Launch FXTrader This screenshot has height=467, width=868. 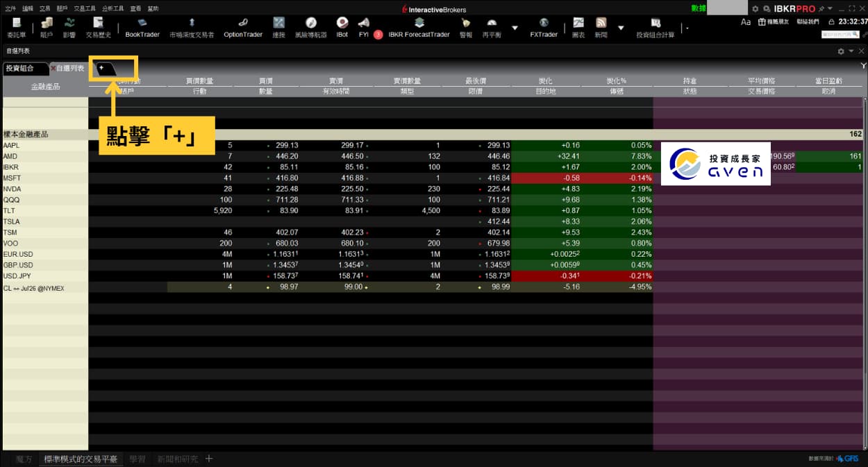[544, 28]
